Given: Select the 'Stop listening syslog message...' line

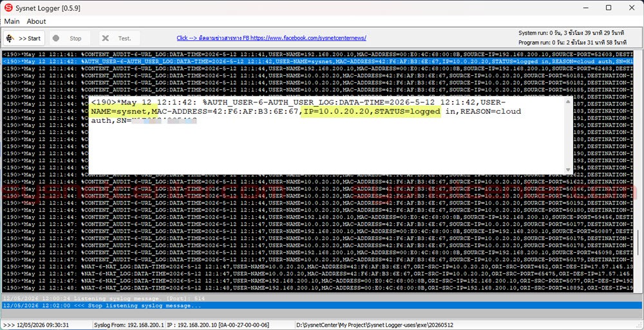Looking at the screenshot, I should pos(321,306).
